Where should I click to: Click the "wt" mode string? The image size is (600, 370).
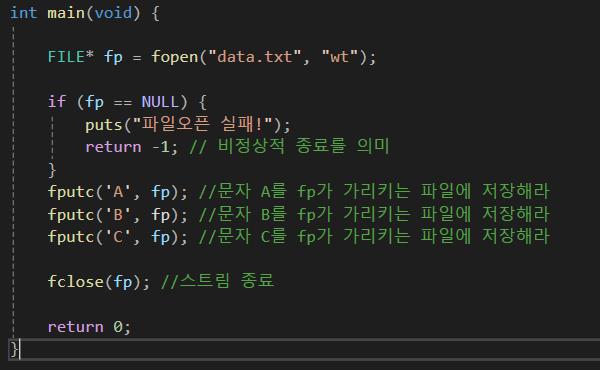(340, 57)
